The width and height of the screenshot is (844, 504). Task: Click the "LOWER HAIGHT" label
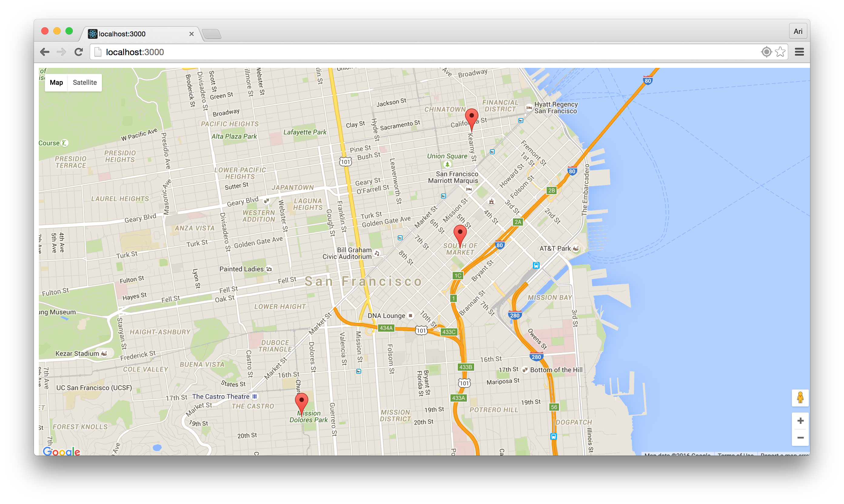pyautogui.click(x=280, y=306)
